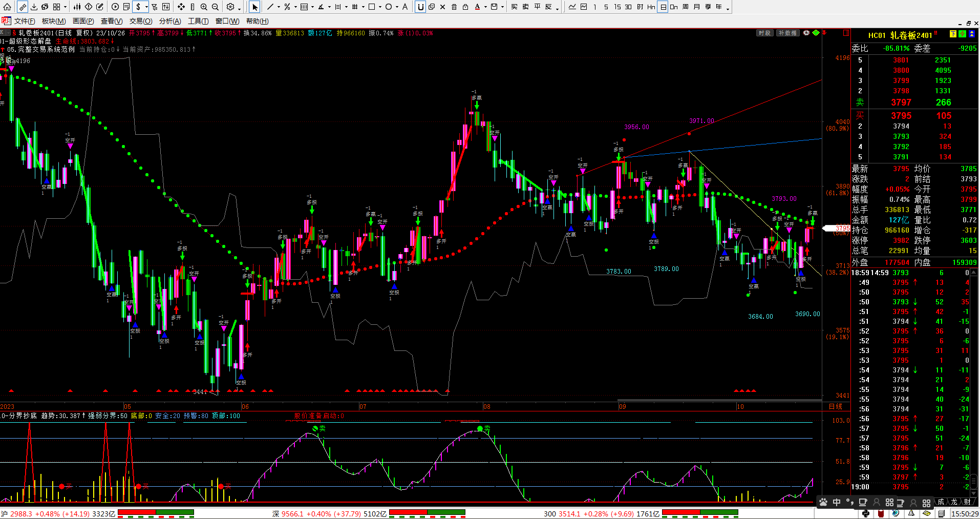Switch to 1-minute period

(x=595, y=7)
